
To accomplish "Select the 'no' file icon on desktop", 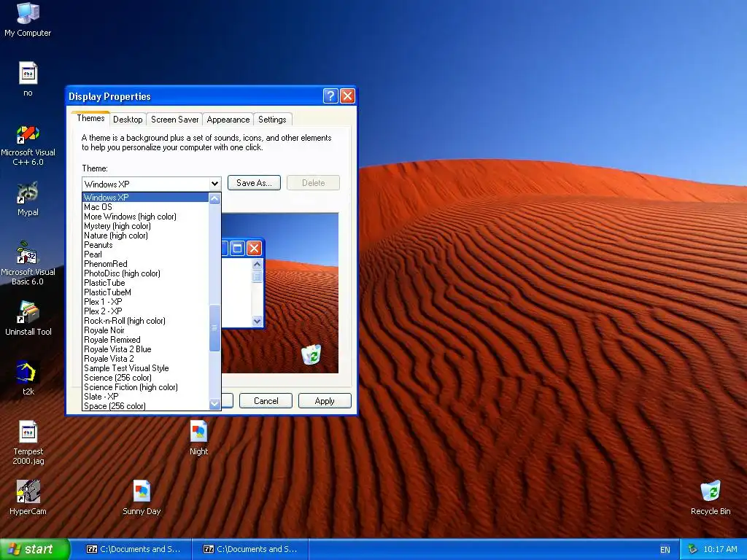I will click(28, 79).
